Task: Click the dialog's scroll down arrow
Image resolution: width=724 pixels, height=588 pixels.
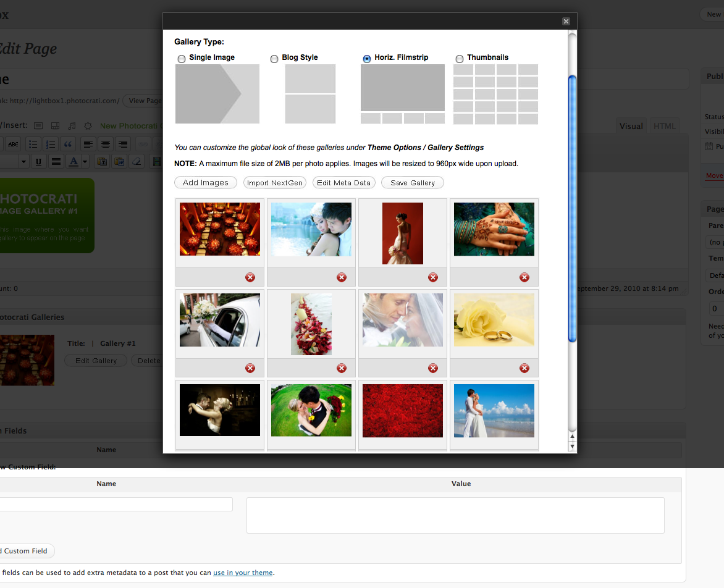Action: (x=572, y=447)
